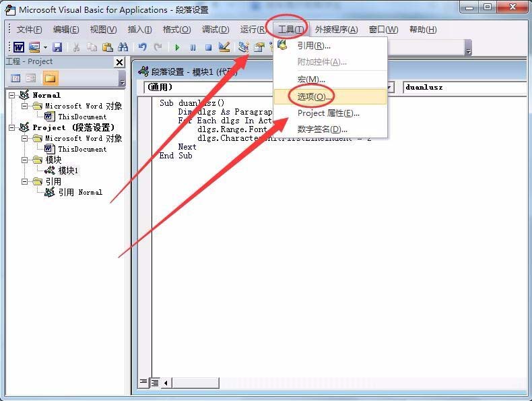Click the duanlusz procedure combo box
This screenshot has height=401, width=532.
pos(465,87)
